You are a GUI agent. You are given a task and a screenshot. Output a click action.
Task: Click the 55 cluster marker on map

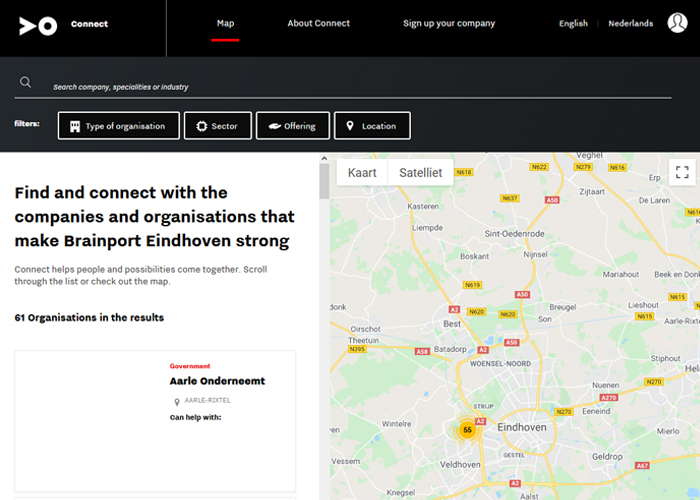(467, 430)
